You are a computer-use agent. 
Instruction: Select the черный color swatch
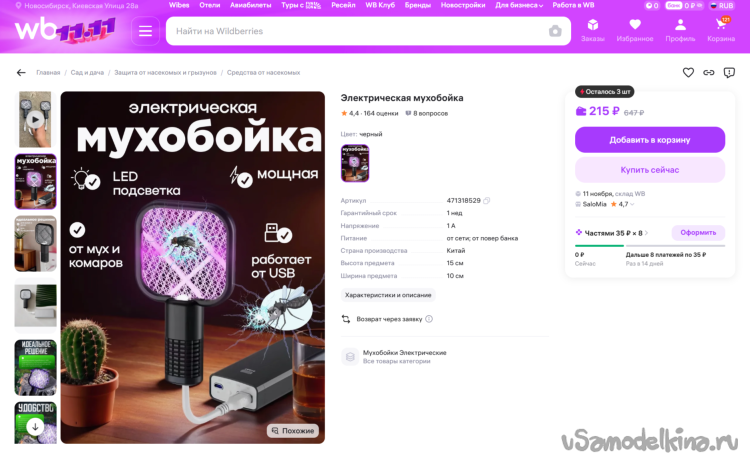354,163
